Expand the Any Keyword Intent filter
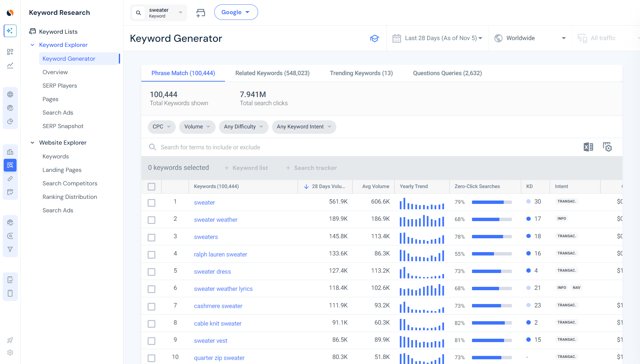Screen dimensions: 640x364 (304, 127)
